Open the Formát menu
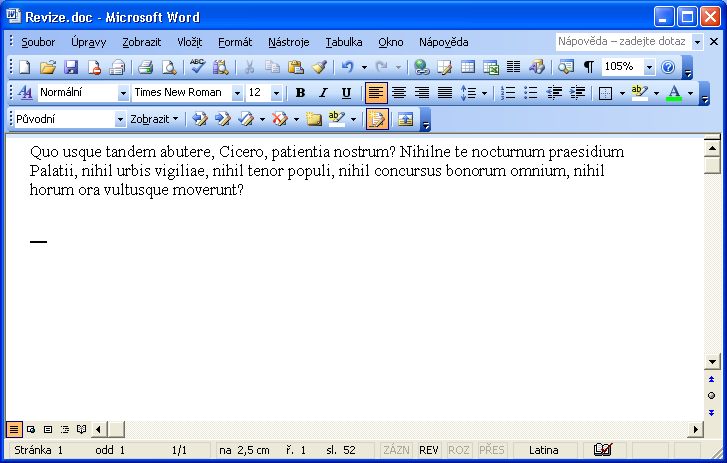The height and width of the screenshot is (463, 727). pos(235,42)
